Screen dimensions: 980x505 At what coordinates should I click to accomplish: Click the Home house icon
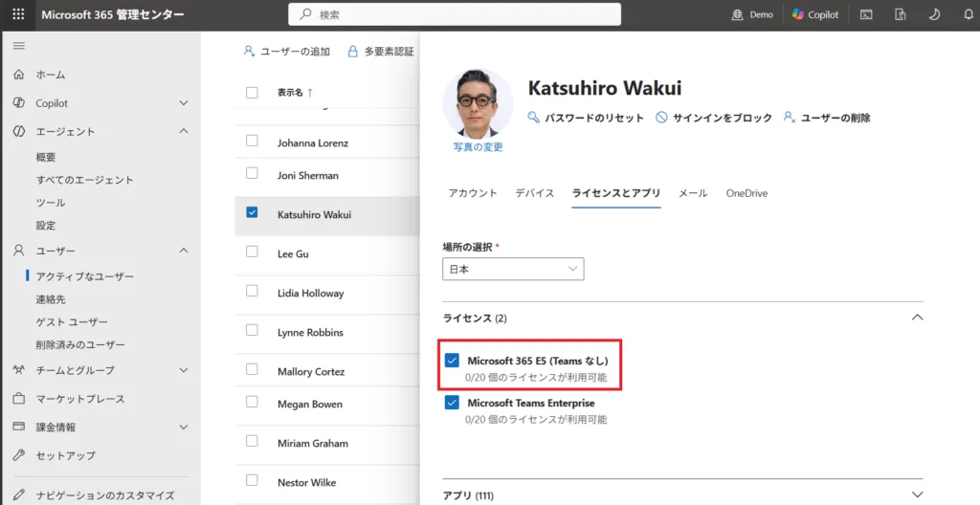pyautogui.click(x=18, y=75)
